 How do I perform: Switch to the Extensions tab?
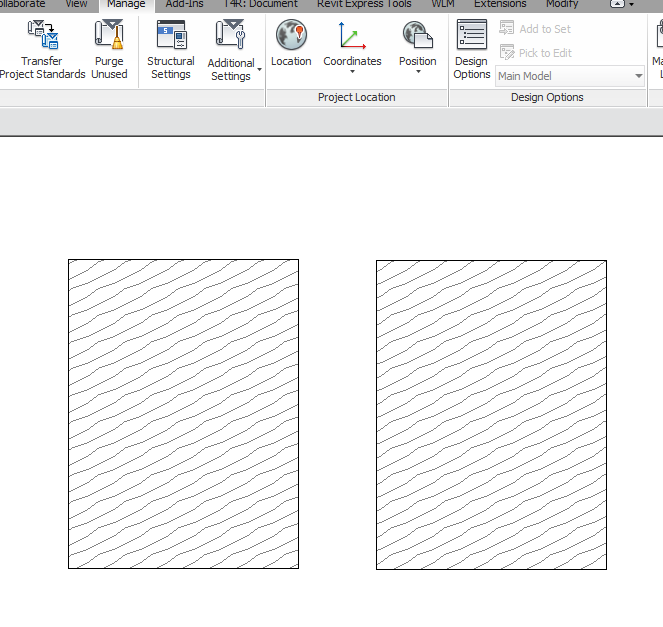(x=500, y=4)
